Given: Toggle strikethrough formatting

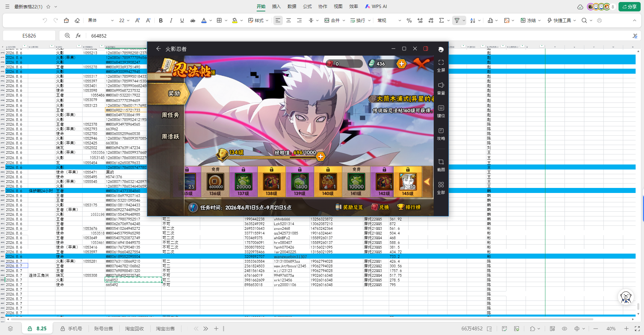Looking at the screenshot, I should coord(193,20).
